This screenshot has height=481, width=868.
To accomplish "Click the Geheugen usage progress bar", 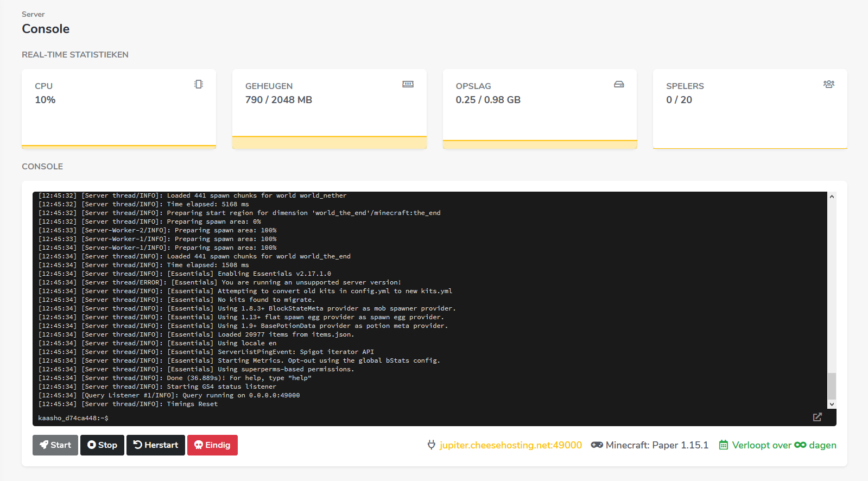I will [x=329, y=142].
